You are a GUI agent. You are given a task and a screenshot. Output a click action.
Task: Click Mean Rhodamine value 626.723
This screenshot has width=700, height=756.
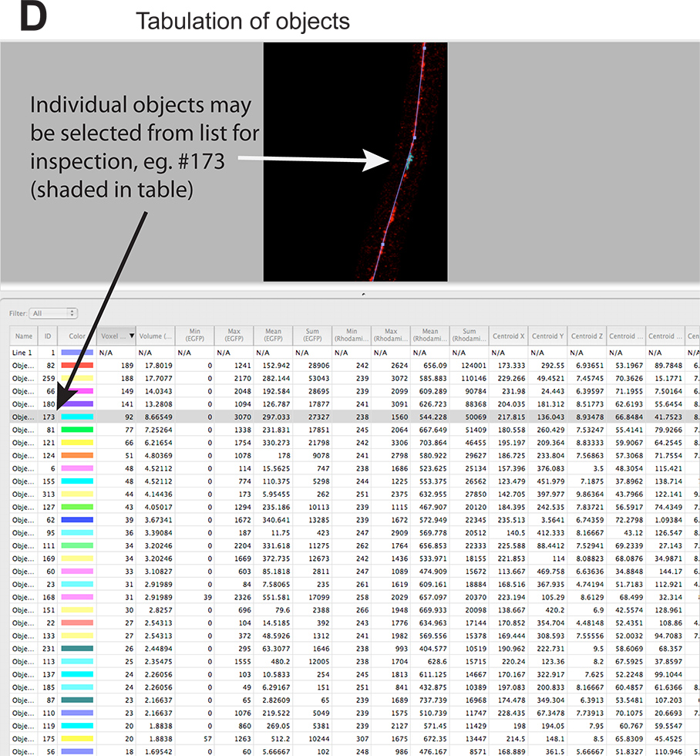point(433,404)
